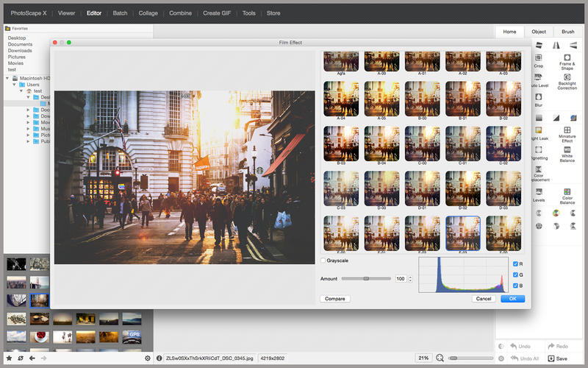Click the refresh icon in the browser bar
Screen dimensions: 588x368
click(20, 358)
